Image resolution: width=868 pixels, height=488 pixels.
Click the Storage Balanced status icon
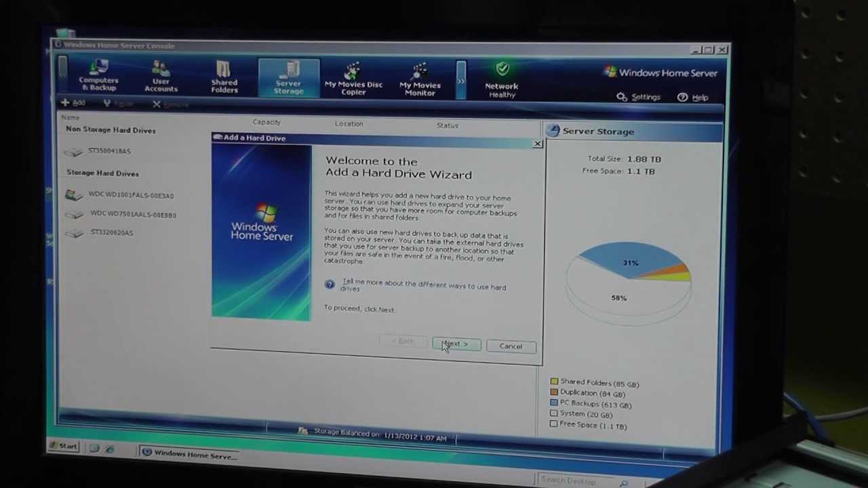(302, 430)
